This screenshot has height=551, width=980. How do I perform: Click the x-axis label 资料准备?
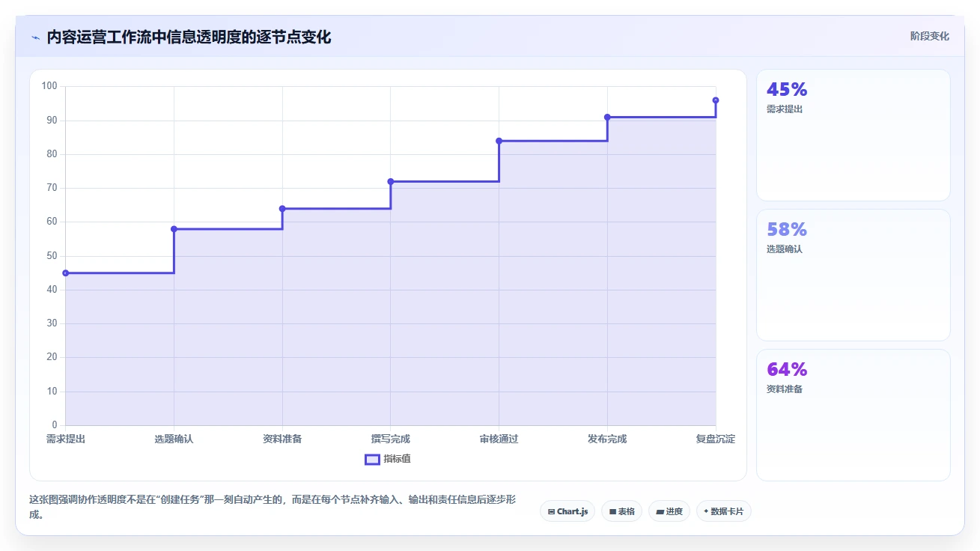(282, 439)
